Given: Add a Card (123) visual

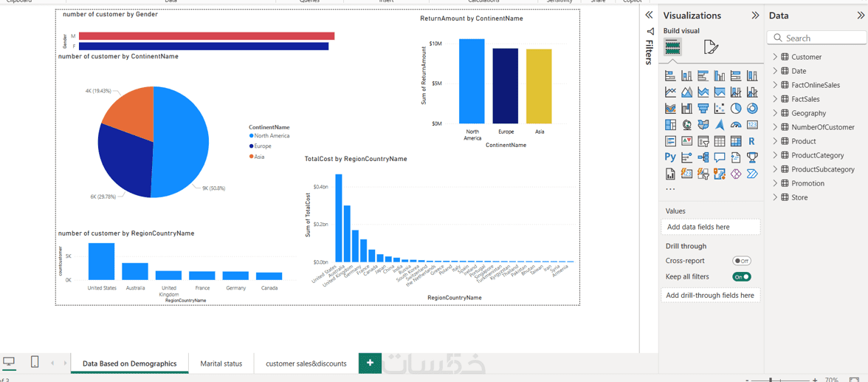Looking at the screenshot, I should point(752,125).
